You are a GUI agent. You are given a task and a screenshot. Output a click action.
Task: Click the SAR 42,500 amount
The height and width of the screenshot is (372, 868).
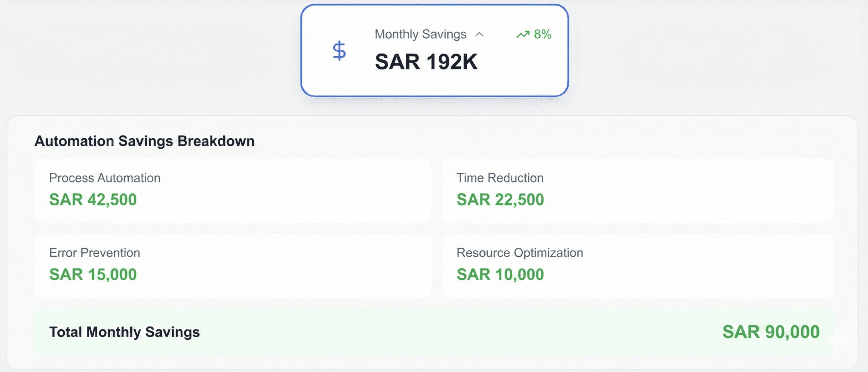coord(93,200)
